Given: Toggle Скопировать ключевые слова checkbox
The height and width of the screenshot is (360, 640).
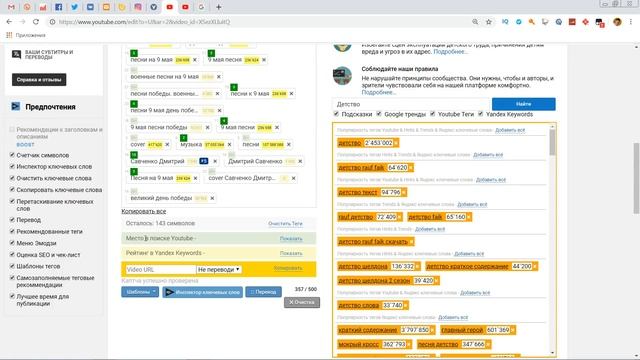Looking at the screenshot, I should (x=12, y=190).
